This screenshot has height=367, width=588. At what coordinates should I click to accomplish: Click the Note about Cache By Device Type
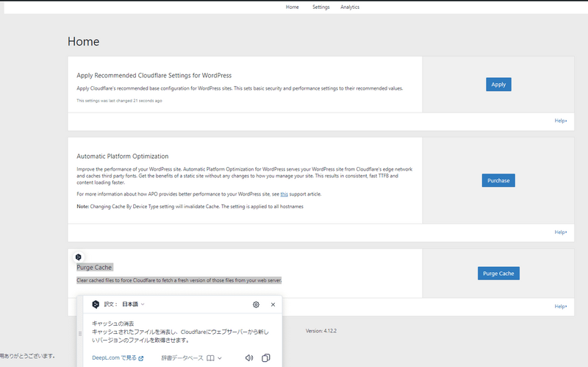190,207
